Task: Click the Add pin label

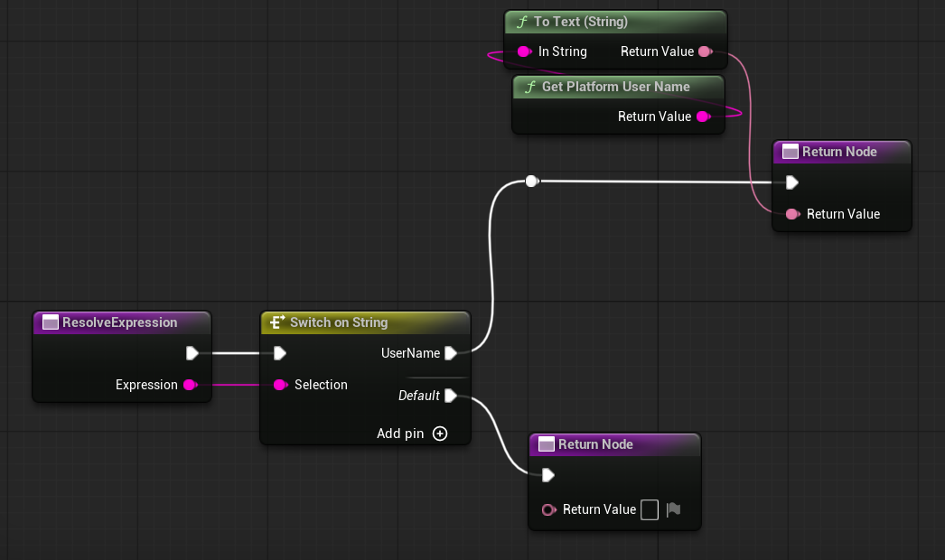Action: [x=400, y=434]
